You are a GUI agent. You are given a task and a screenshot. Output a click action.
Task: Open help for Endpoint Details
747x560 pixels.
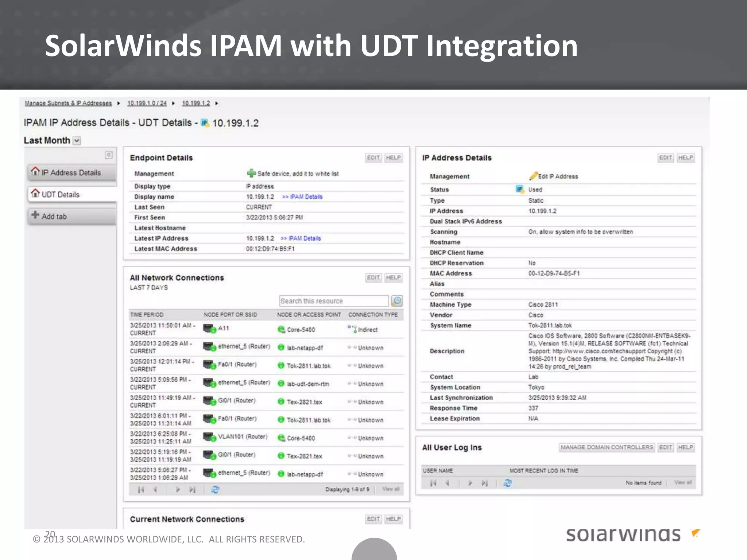pos(393,158)
